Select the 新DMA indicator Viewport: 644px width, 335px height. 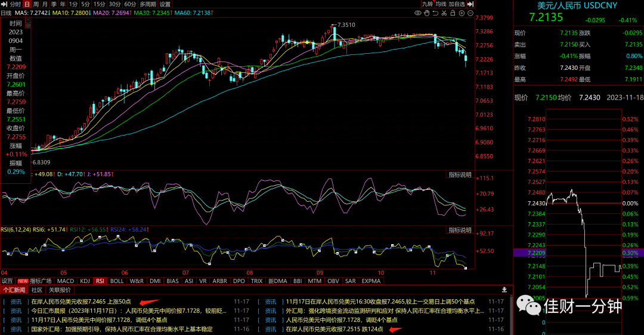[x=278, y=281]
